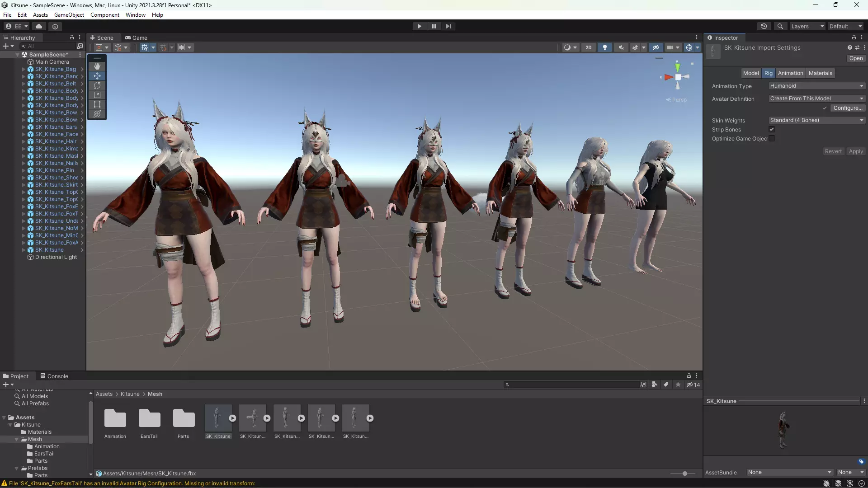Open the Window menu
The width and height of the screenshot is (868, 488).
pyautogui.click(x=136, y=15)
